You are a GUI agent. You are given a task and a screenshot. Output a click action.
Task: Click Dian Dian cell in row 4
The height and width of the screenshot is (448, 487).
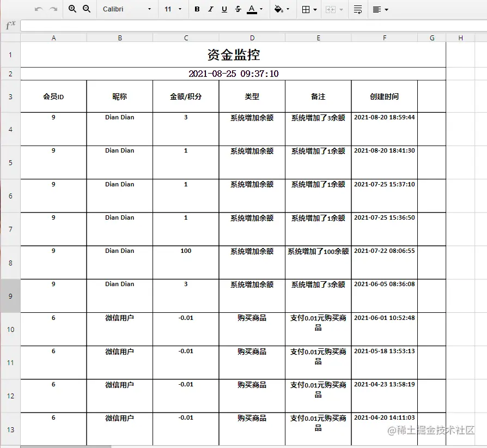point(120,129)
